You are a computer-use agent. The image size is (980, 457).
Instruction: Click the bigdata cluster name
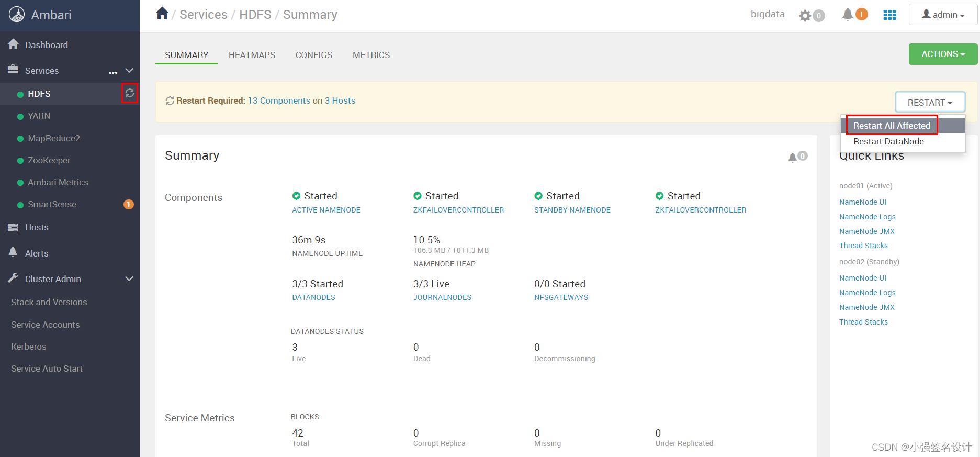coord(768,14)
